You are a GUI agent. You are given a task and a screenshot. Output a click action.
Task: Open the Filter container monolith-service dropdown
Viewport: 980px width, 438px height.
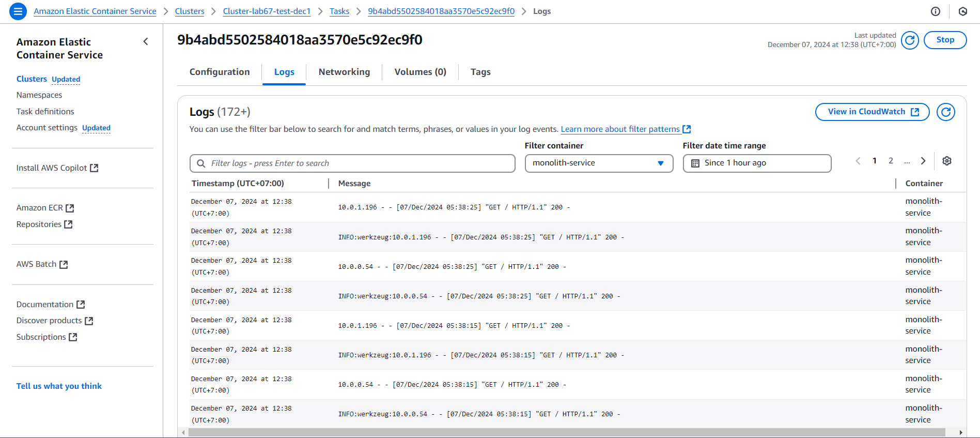(x=599, y=163)
